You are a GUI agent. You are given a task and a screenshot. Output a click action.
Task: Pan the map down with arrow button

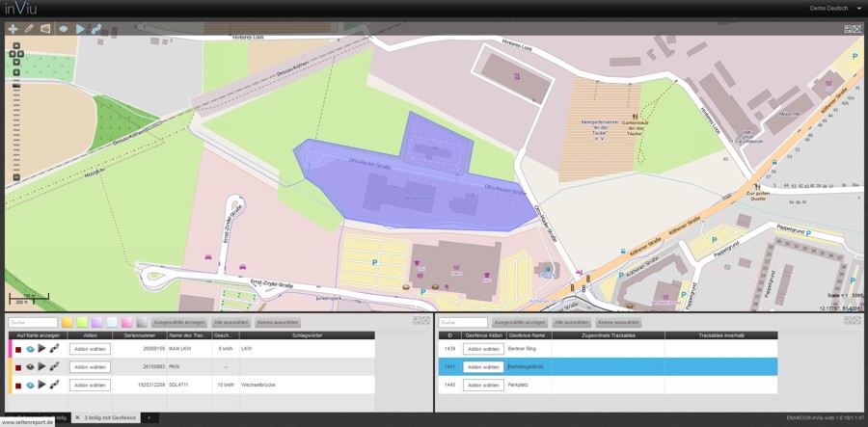click(16, 63)
